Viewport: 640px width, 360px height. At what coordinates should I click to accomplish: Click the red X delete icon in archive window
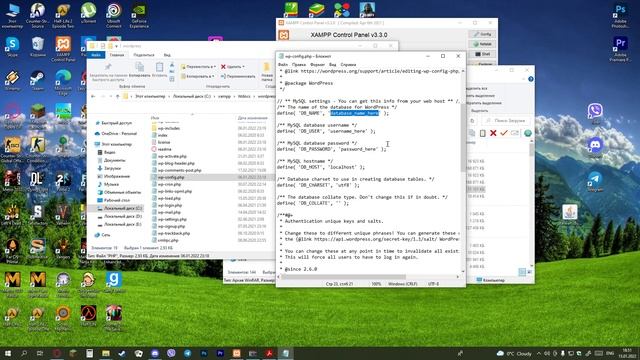pos(493,133)
